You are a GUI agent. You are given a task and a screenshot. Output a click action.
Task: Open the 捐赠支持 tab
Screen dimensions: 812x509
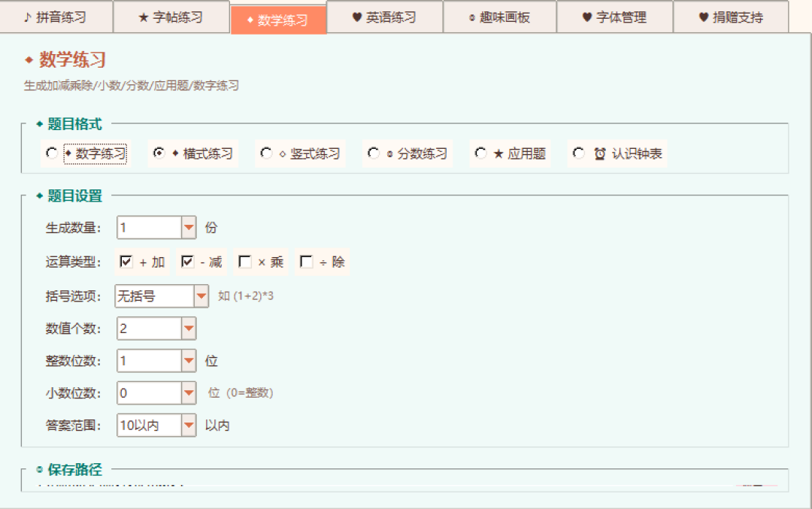coord(731,17)
